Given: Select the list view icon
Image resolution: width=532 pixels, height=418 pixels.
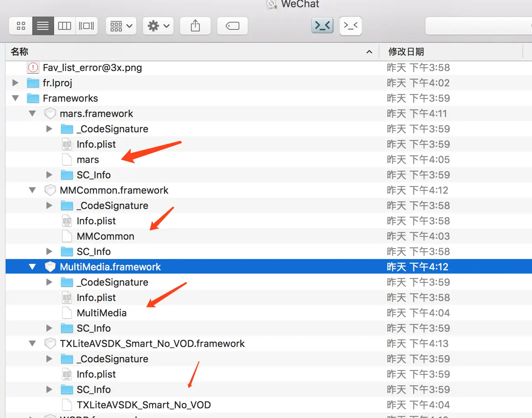Looking at the screenshot, I should [x=43, y=25].
